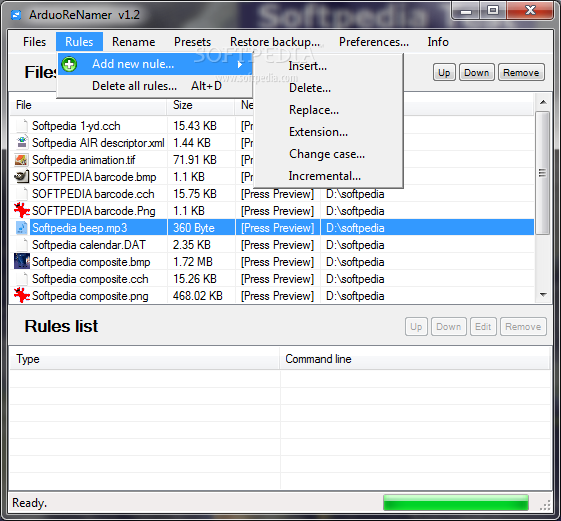Select Incremental... rule from submenu
This screenshot has height=521, width=561.
pyautogui.click(x=328, y=176)
